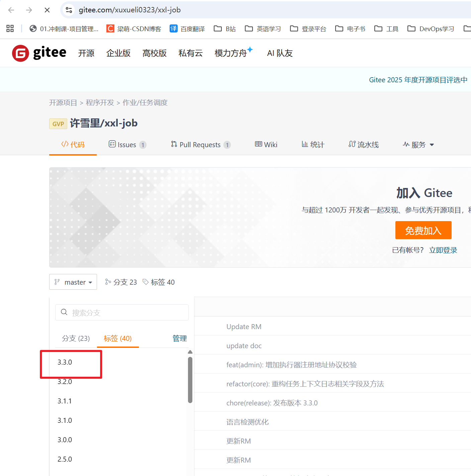Open the 语言检测优化 commit message
The image size is (471, 476).
[x=248, y=422]
